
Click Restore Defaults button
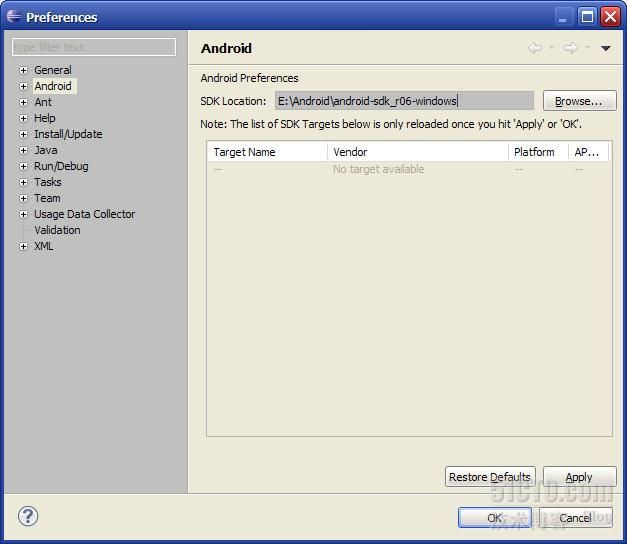pyautogui.click(x=490, y=477)
